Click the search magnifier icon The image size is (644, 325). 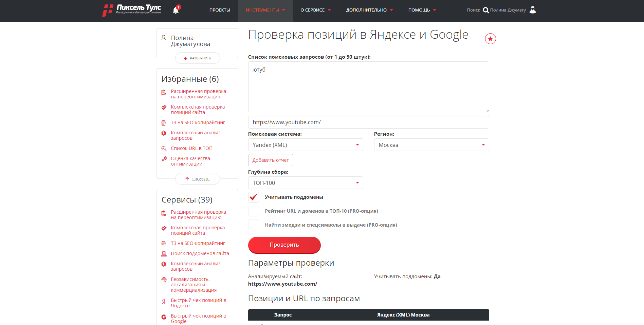(x=486, y=10)
